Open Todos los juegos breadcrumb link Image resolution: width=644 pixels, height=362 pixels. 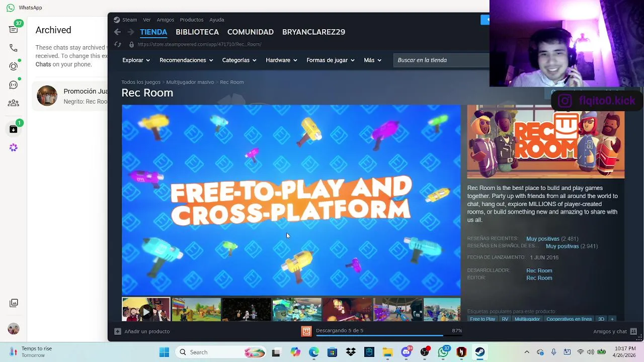[x=141, y=82]
